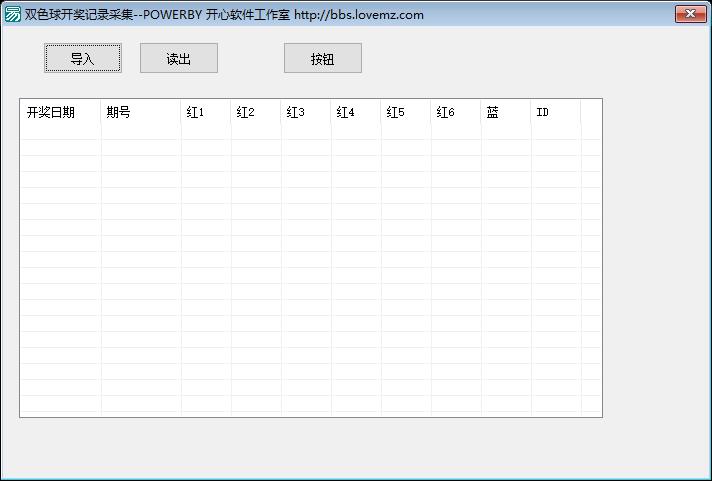The width and height of the screenshot is (712, 481).
Task: Click the 读出 read-out button
Action: pos(179,58)
